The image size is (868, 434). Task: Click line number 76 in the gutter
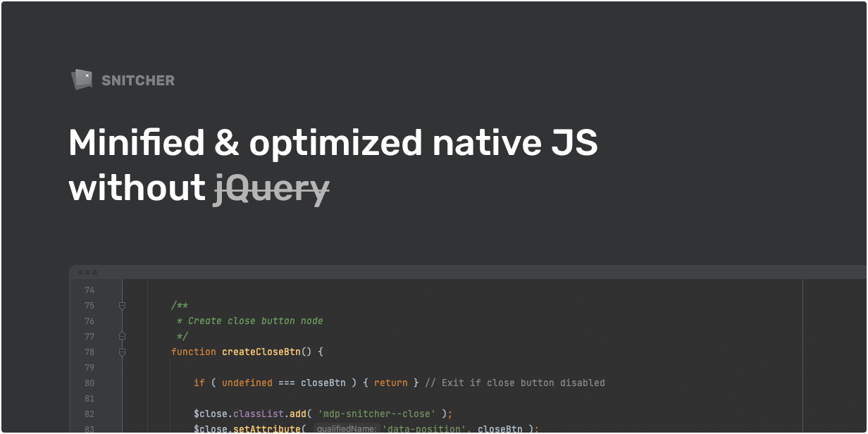click(89, 321)
